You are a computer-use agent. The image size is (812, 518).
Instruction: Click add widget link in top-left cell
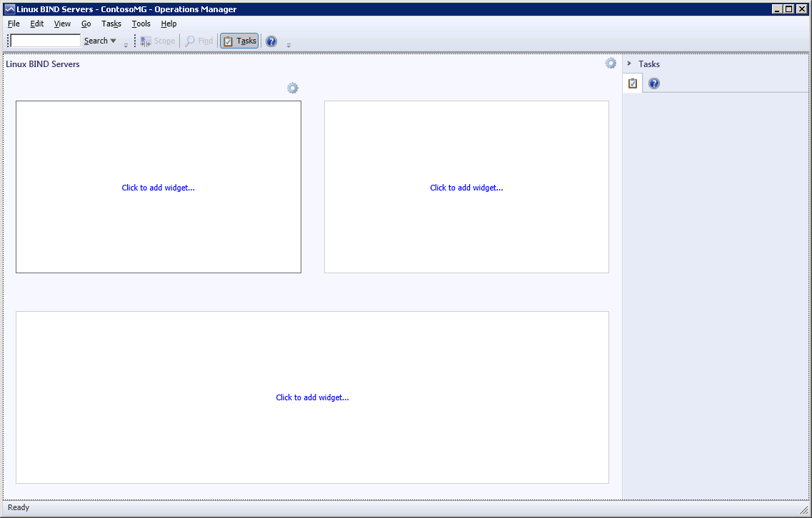coord(158,188)
